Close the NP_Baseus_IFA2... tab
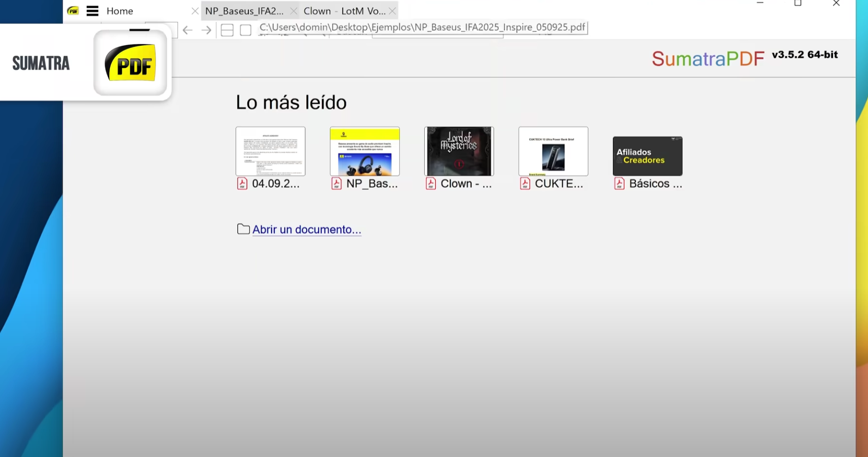The width and height of the screenshot is (868, 457). (x=294, y=11)
